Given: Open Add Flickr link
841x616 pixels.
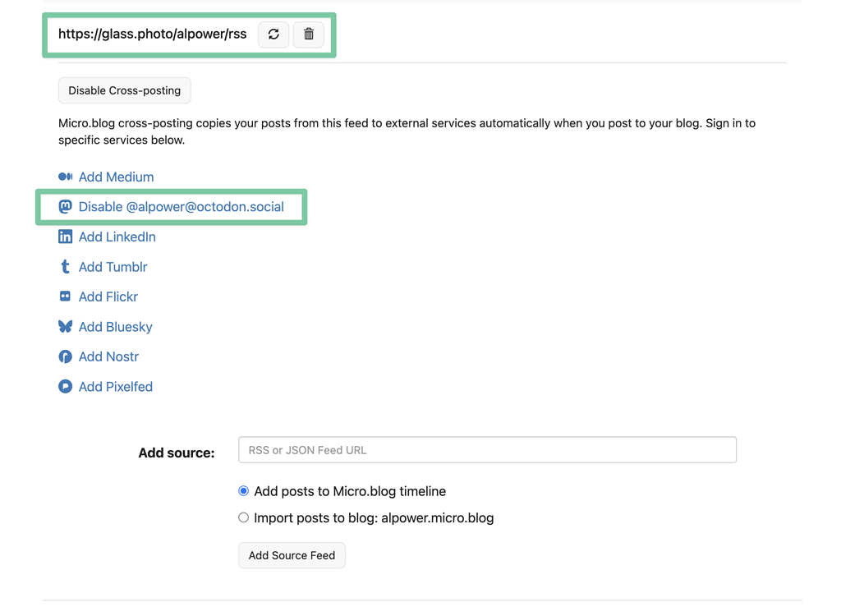Looking at the screenshot, I should (x=108, y=297).
